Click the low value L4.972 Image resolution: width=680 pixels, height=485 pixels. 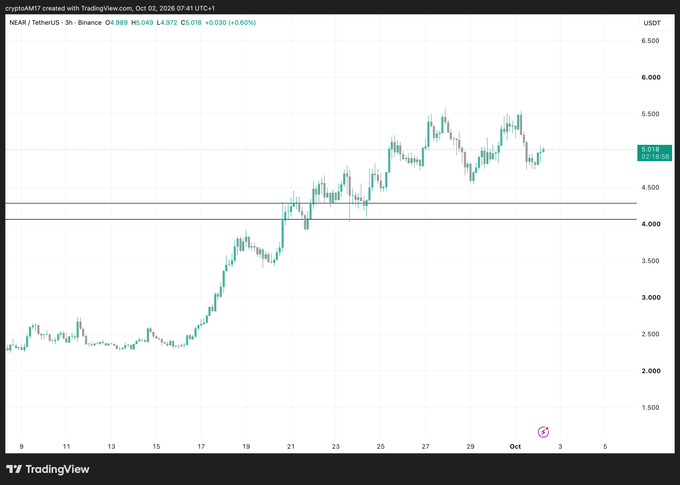click(167, 23)
